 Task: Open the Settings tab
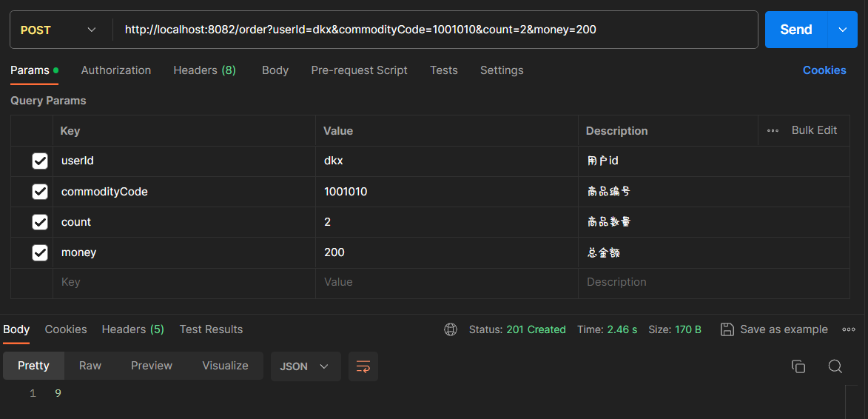click(502, 70)
